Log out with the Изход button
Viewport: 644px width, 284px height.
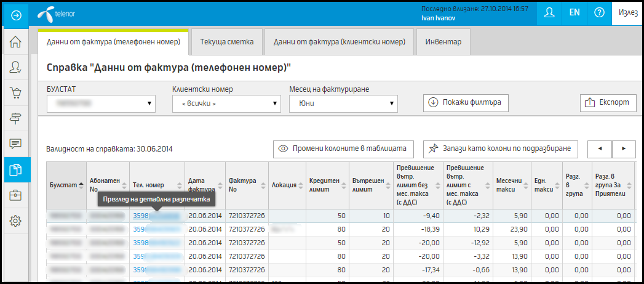(627, 13)
